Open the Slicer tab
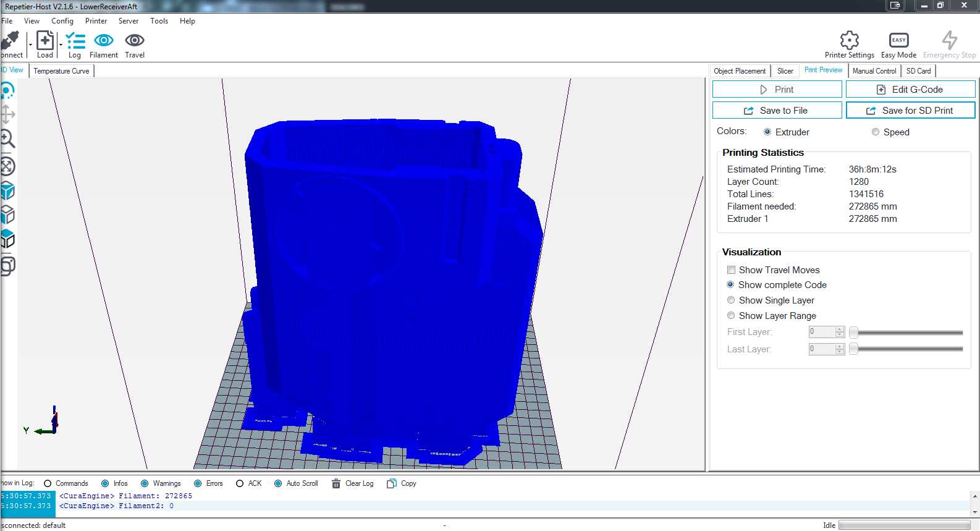Screen dimensions: 980x531 (785, 71)
